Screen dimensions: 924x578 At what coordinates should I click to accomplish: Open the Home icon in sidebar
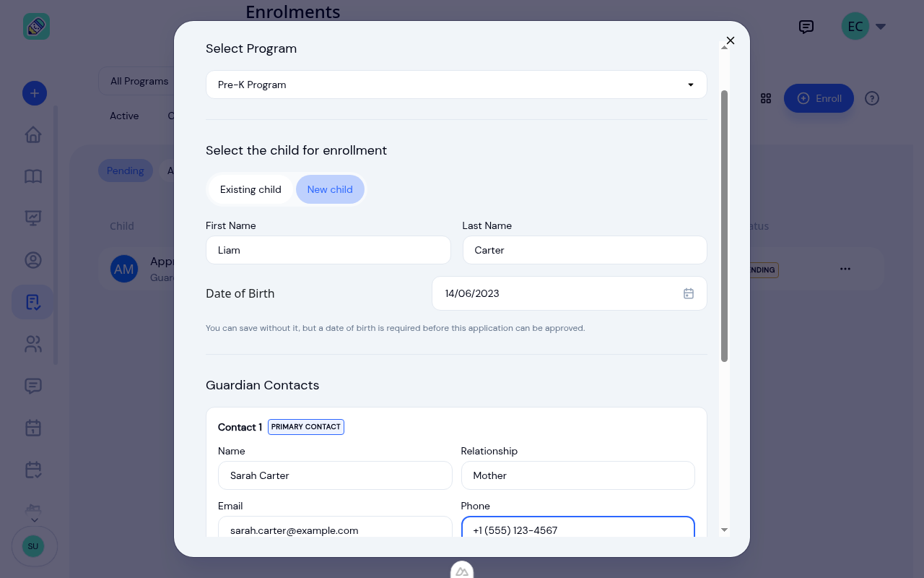click(33, 135)
